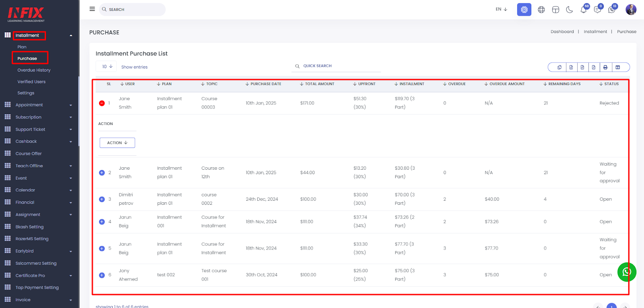Open Sslcommerz Setting in sidebar
The width and height of the screenshot is (644, 308).
[x=36, y=263]
